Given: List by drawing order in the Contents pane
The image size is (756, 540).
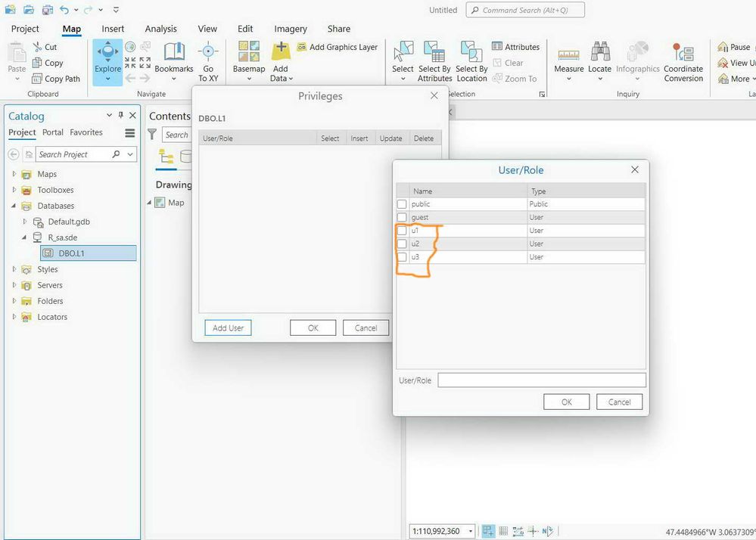Looking at the screenshot, I should (x=166, y=157).
